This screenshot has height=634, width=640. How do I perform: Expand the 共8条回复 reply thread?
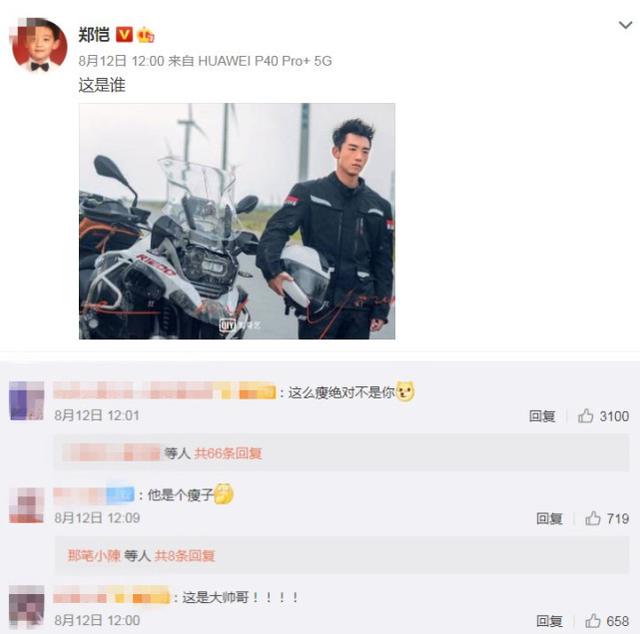point(184,556)
